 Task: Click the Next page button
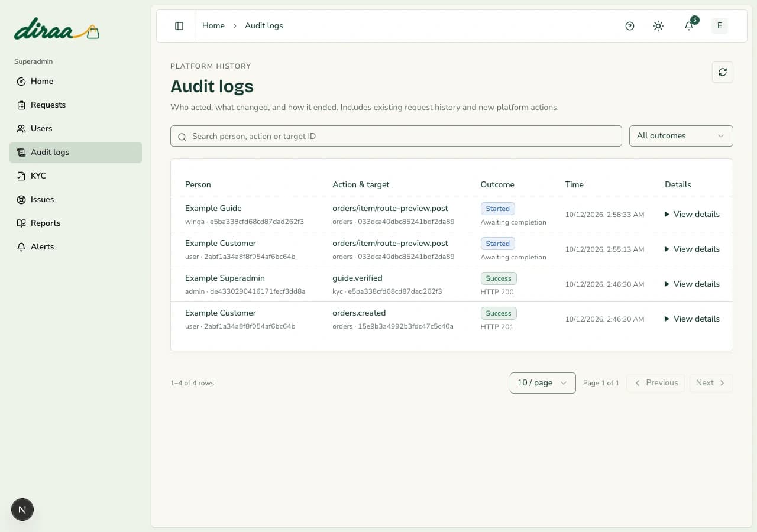[711, 383]
